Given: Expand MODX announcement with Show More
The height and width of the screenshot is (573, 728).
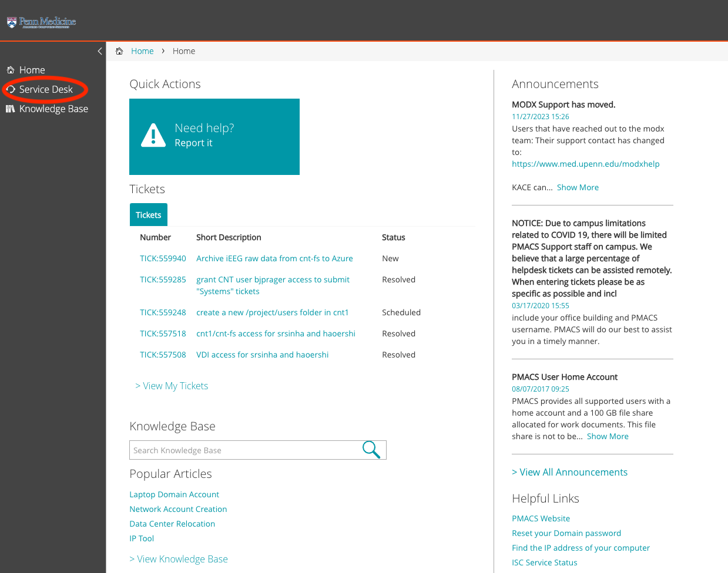Looking at the screenshot, I should tap(578, 187).
